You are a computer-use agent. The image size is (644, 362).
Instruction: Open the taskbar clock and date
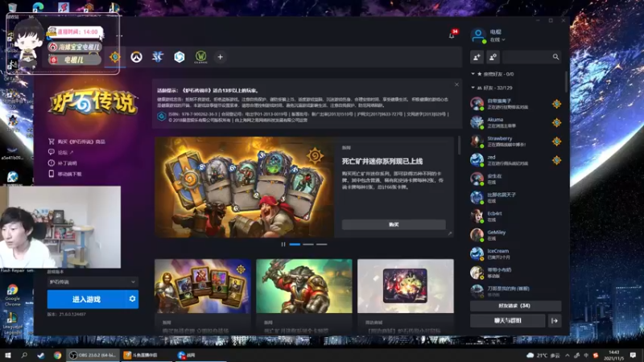pos(613,356)
